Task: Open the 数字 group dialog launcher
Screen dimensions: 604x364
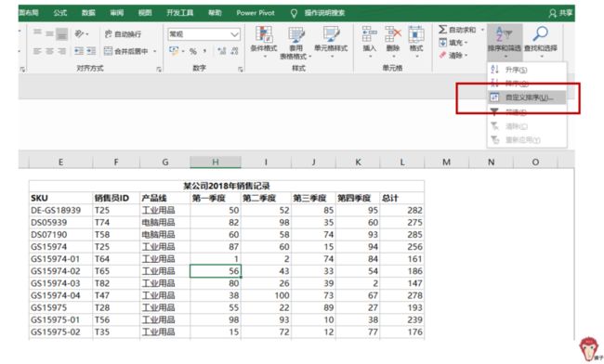Action: [x=241, y=70]
